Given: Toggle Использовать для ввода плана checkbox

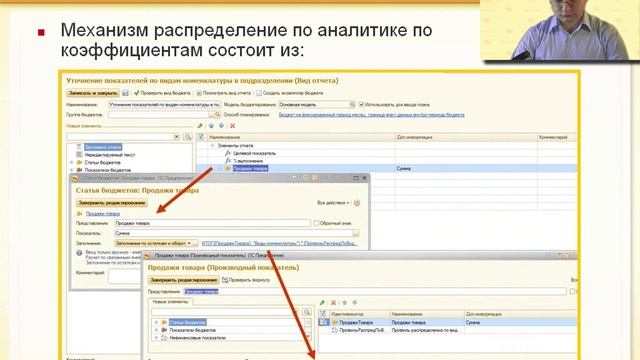Looking at the screenshot, I should coord(361,104).
